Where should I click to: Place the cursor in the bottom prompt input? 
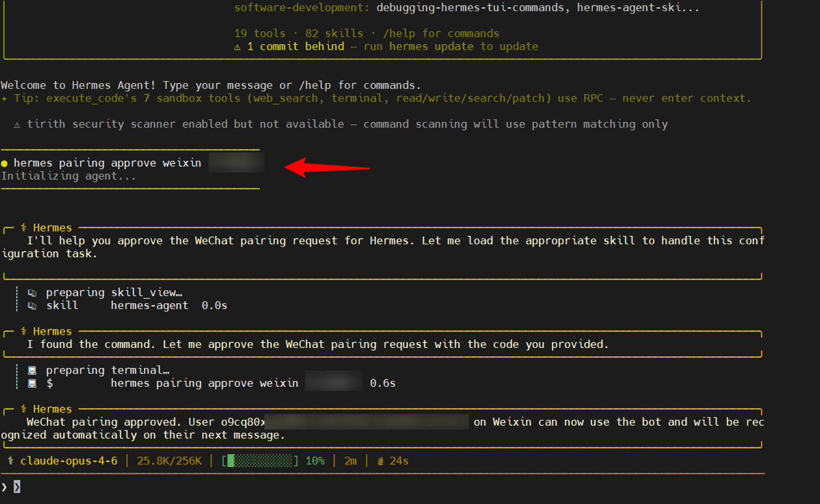pyautogui.click(x=389, y=487)
